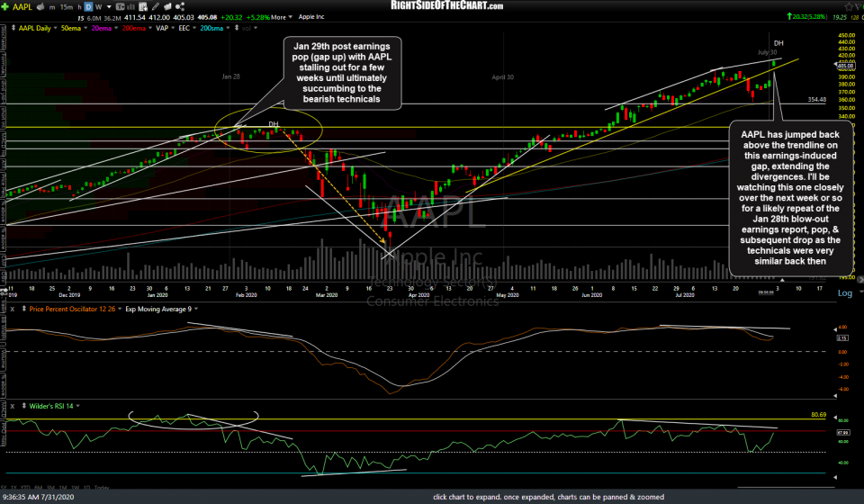
Task: Click the Apple Inc company name
Action: 311,17
